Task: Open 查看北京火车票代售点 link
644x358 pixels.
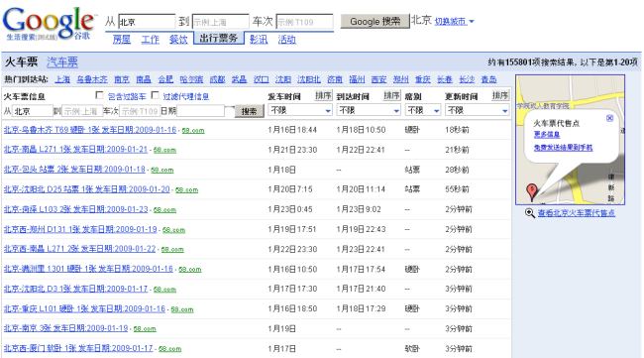Action: 577,213
